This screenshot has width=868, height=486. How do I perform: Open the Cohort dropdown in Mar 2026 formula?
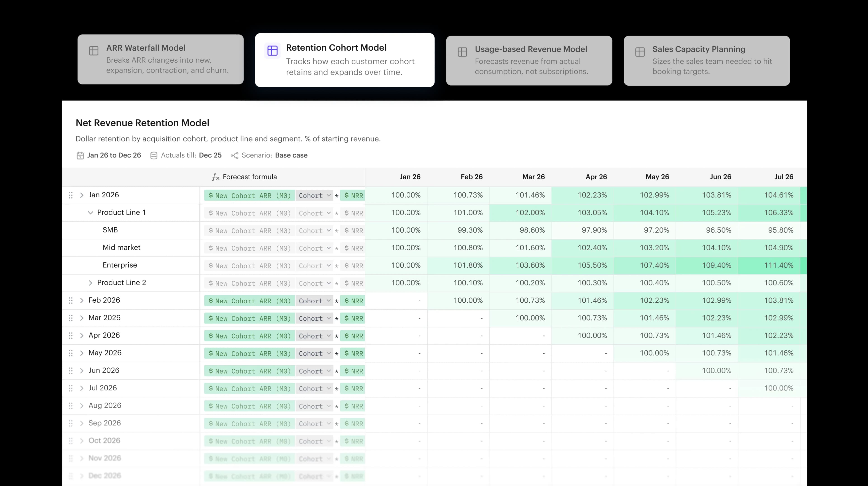pos(314,318)
